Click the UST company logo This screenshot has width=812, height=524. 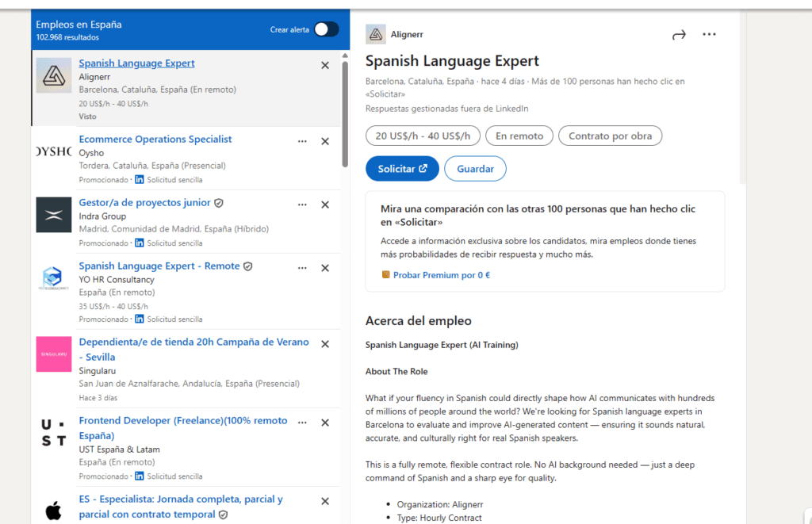[54, 433]
